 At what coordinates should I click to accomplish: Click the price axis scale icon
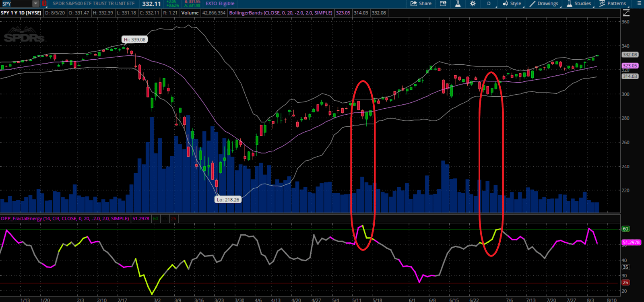pyautogui.click(x=626, y=13)
